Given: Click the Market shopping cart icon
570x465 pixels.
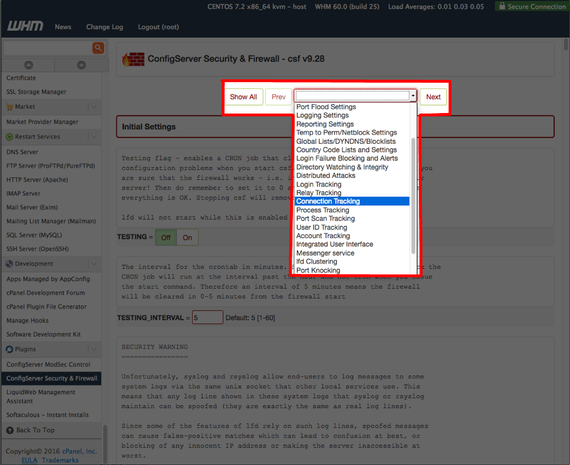Looking at the screenshot, I should pyautogui.click(x=9, y=107).
